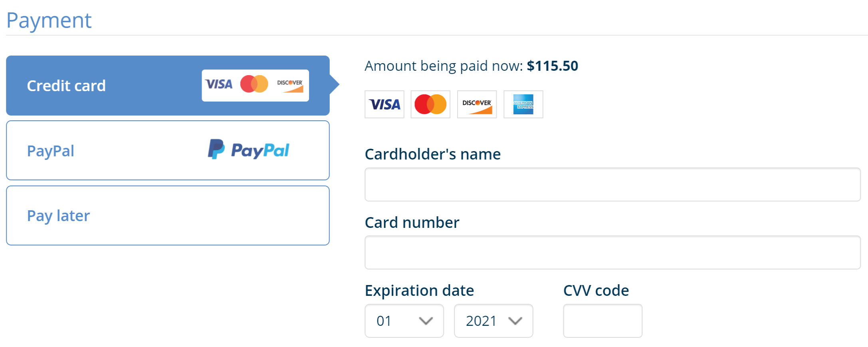Click the chevron arrow of month selector
This screenshot has width=868, height=347.
coord(426,321)
